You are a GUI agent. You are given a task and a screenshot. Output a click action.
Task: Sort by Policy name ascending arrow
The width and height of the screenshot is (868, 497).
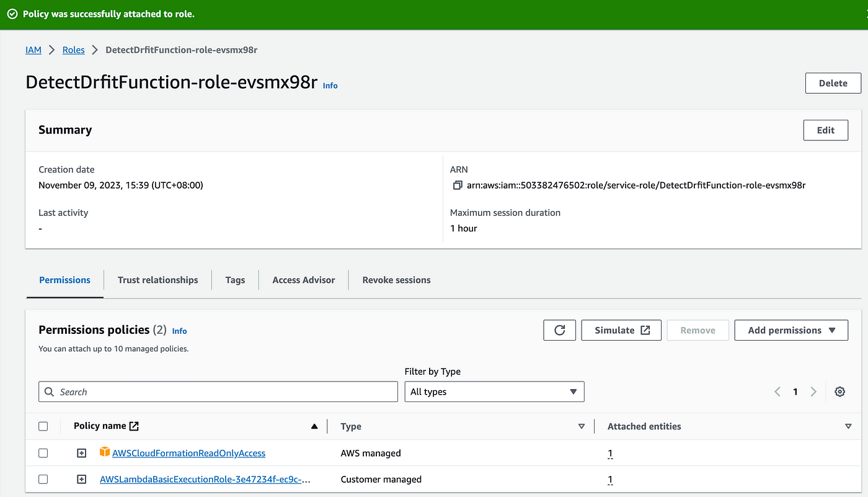coord(314,426)
